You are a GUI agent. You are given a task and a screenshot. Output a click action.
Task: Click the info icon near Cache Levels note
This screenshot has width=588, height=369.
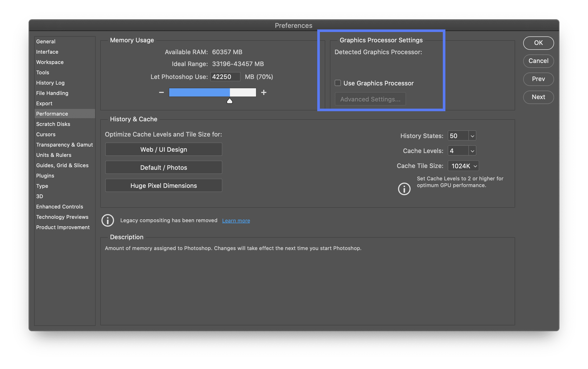(x=404, y=189)
